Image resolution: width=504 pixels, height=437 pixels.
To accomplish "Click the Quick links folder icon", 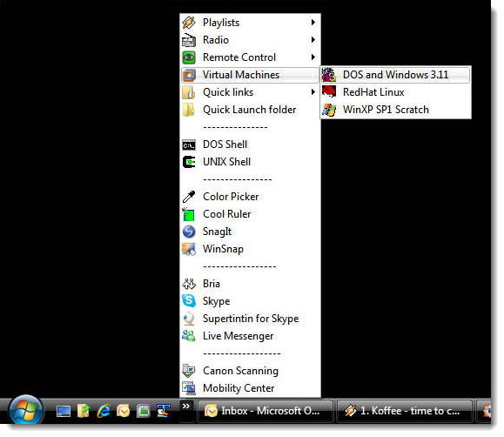I will click(x=189, y=92).
